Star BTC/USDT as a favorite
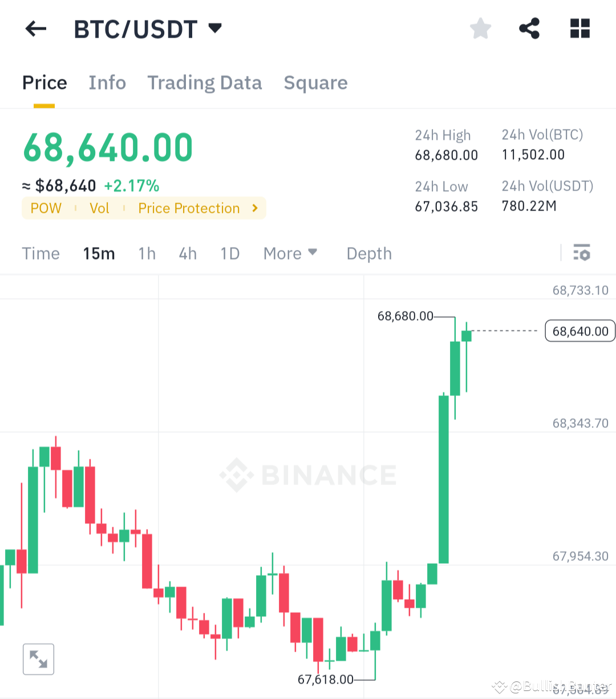The width and height of the screenshot is (616, 699). [x=480, y=27]
